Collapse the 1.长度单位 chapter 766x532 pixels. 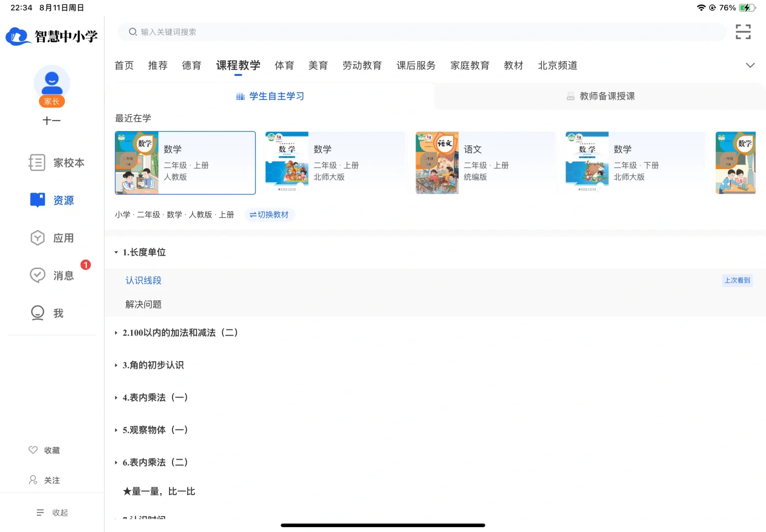(144, 252)
